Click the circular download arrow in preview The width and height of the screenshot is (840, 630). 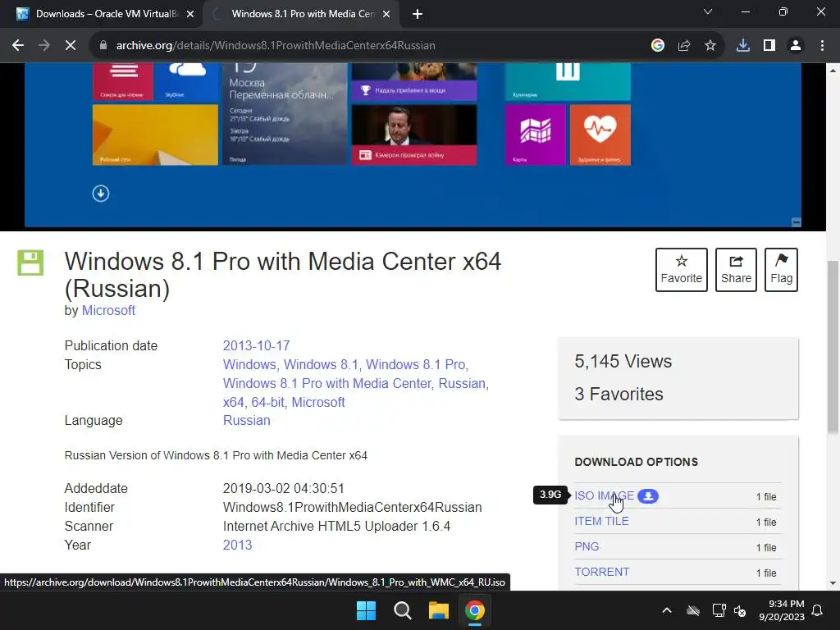coord(101,194)
